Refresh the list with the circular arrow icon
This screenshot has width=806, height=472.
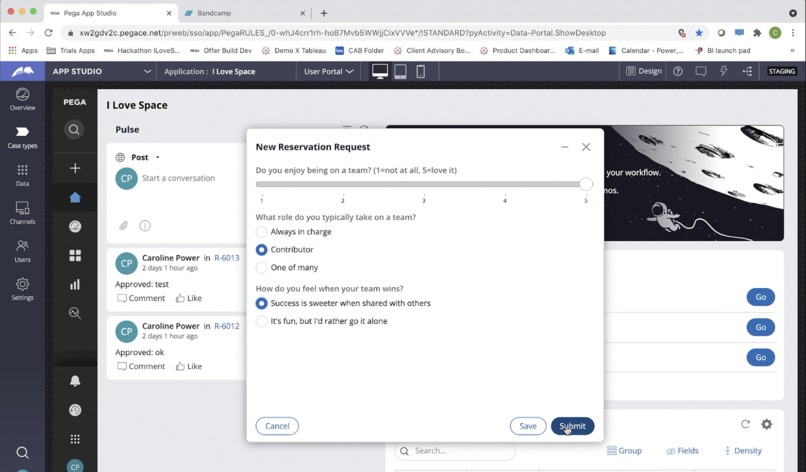pyautogui.click(x=745, y=424)
